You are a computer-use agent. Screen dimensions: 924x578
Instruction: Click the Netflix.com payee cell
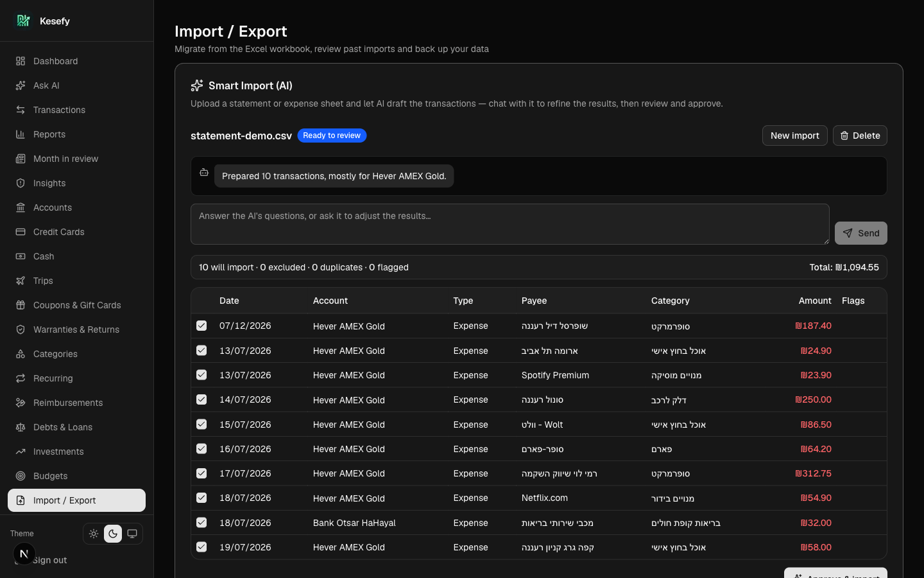click(545, 498)
